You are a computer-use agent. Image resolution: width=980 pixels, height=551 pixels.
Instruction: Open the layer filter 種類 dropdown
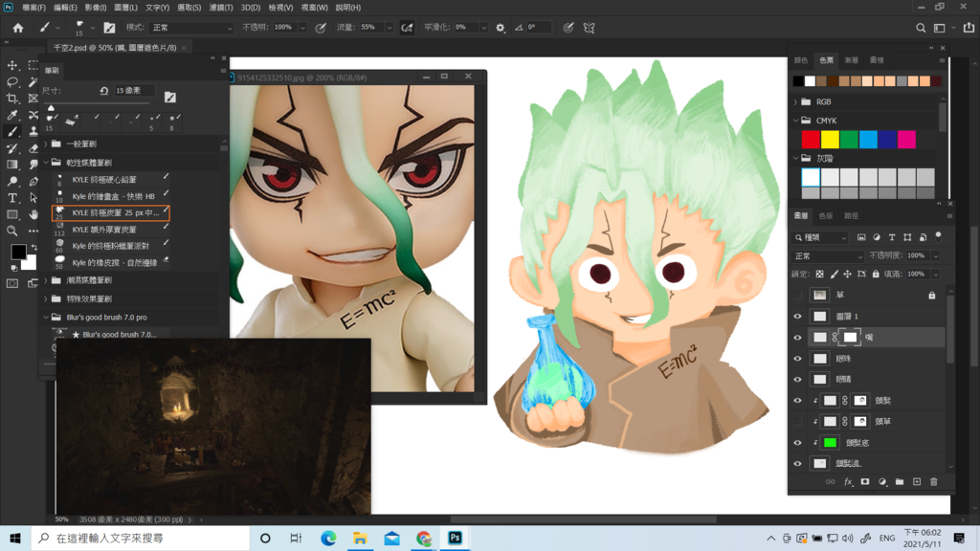(x=820, y=237)
